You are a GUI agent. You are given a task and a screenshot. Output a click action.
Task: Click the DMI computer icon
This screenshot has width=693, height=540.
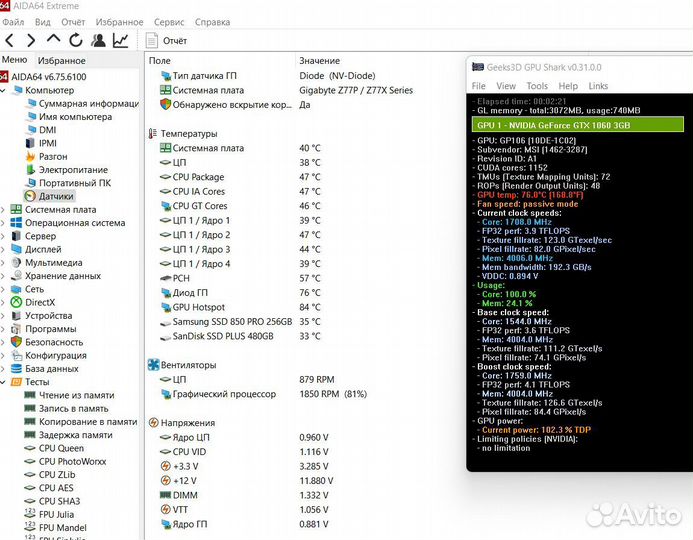tap(31, 130)
